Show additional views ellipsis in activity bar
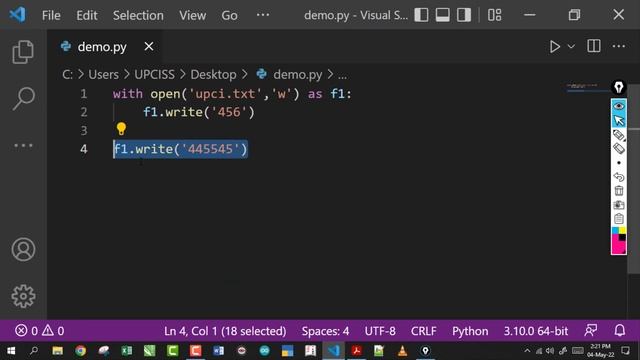640x360 pixels. (x=23, y=145)
